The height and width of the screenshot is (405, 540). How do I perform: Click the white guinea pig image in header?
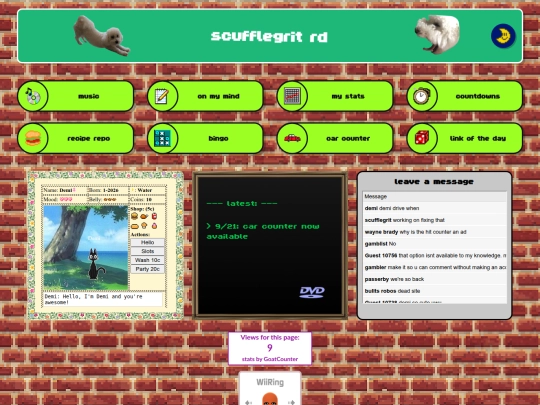point(437,34)
